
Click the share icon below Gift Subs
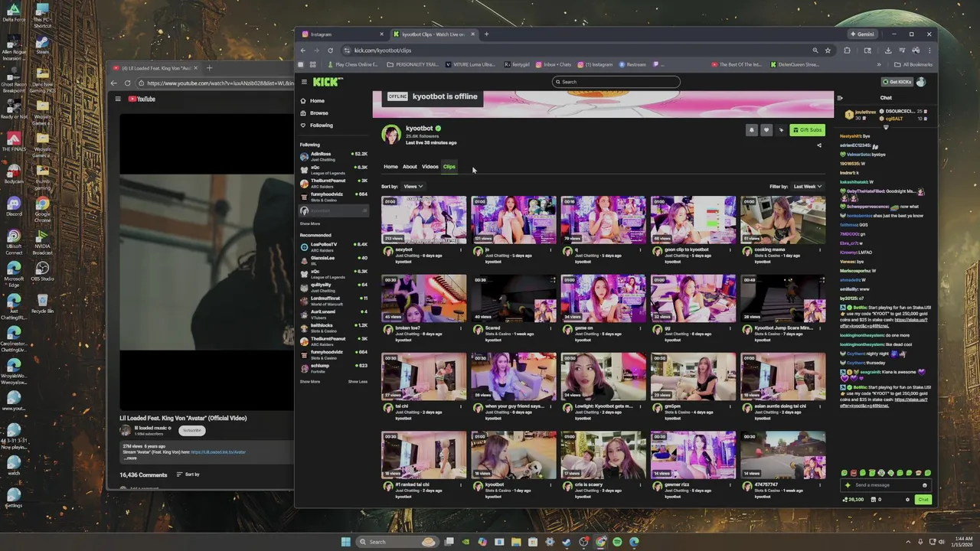click(819, 145)
